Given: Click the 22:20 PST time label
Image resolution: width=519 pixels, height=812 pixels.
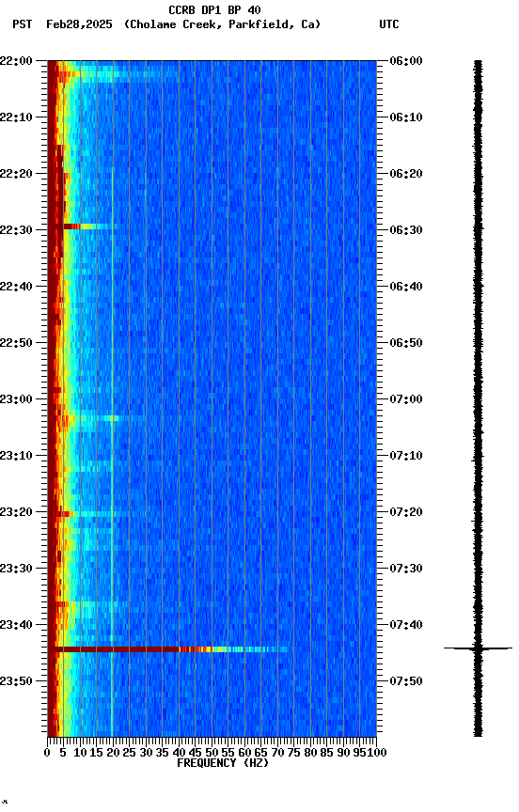Looking at the screenshot, I should 16,174.
